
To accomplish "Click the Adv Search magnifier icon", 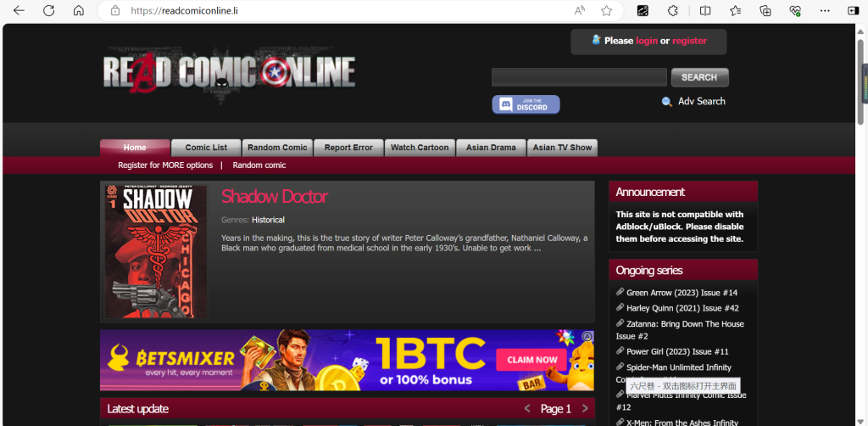I will (x=667, y=101).
